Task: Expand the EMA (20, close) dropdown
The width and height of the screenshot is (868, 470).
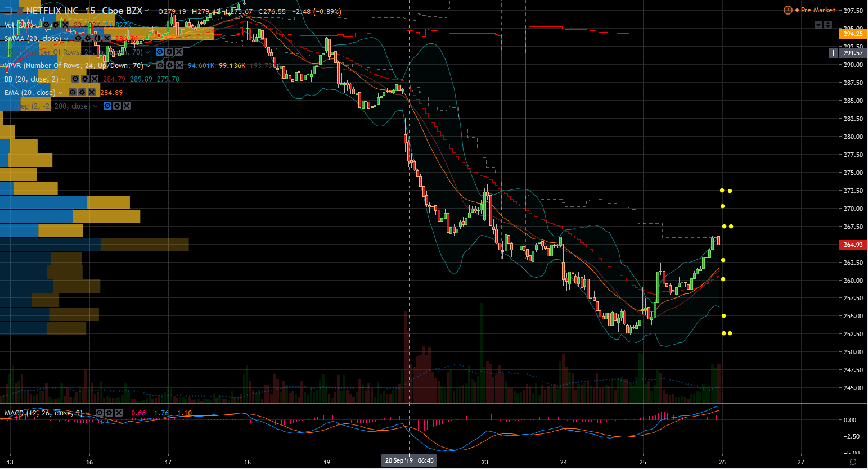Action: 61,93
